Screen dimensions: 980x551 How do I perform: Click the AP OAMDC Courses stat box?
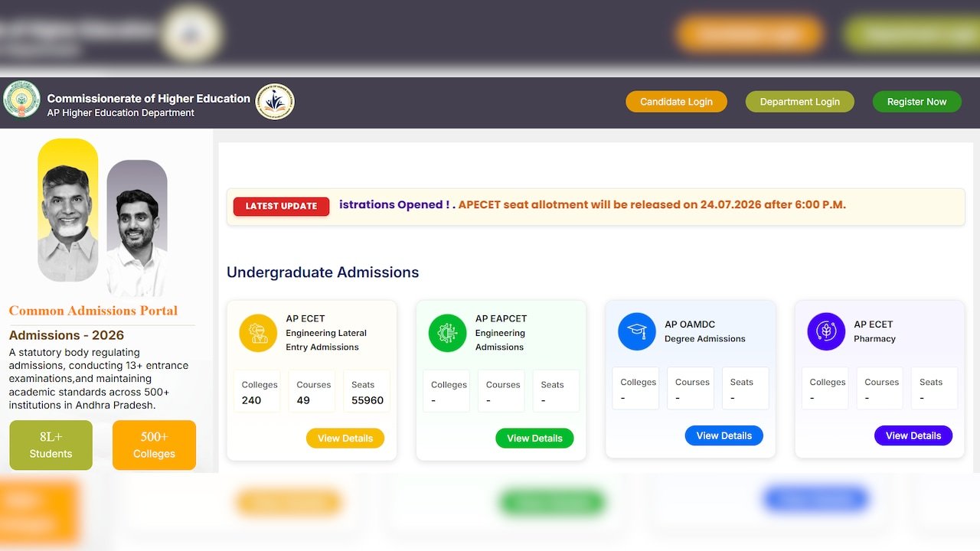tap(691, 389)
